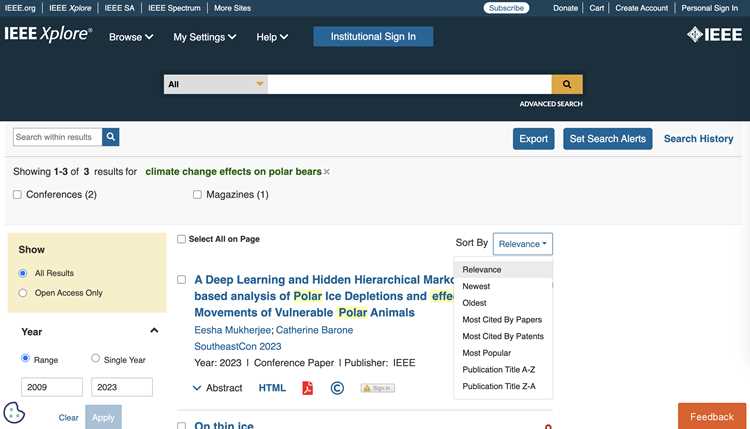This screenshot has height=429, width=750.
Task: Open Search History link
Action: 698,139
